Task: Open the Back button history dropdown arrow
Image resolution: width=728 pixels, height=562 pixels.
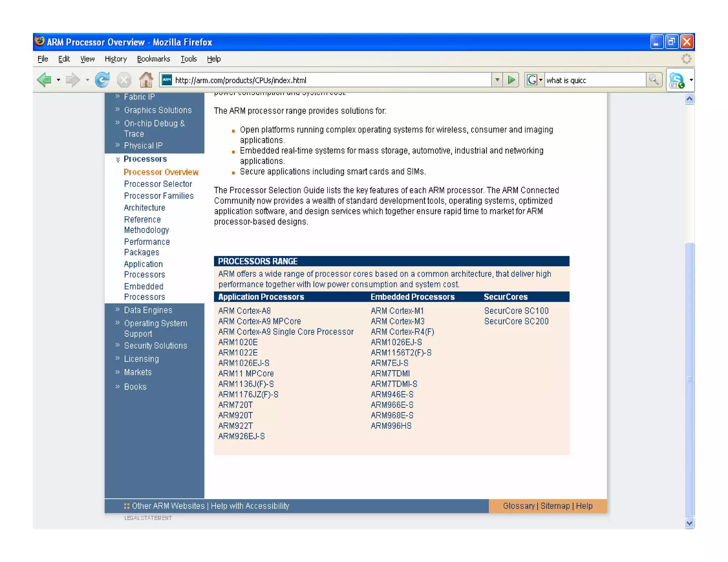Action: click(x=58, y=80)
